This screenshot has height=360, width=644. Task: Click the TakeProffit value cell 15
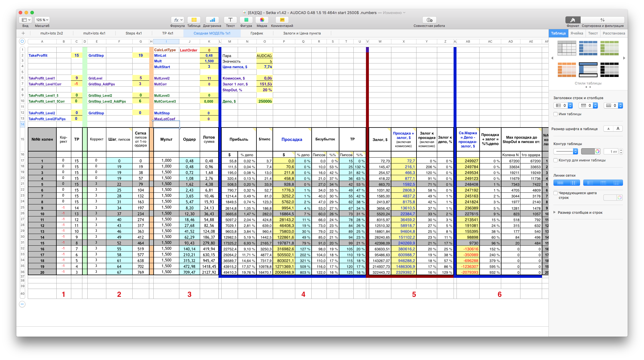[x=77, y=55]
